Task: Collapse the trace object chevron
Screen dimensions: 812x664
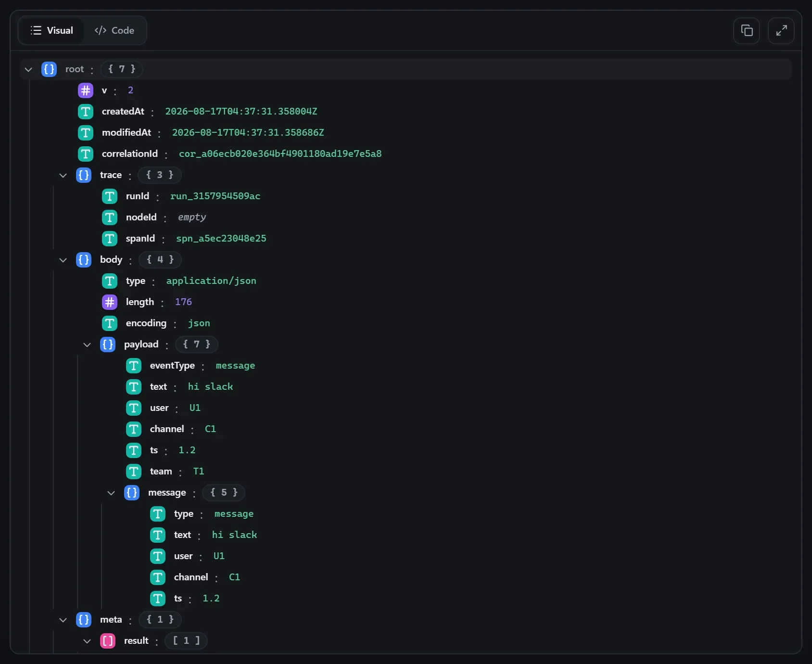Action: coord(63,175)
